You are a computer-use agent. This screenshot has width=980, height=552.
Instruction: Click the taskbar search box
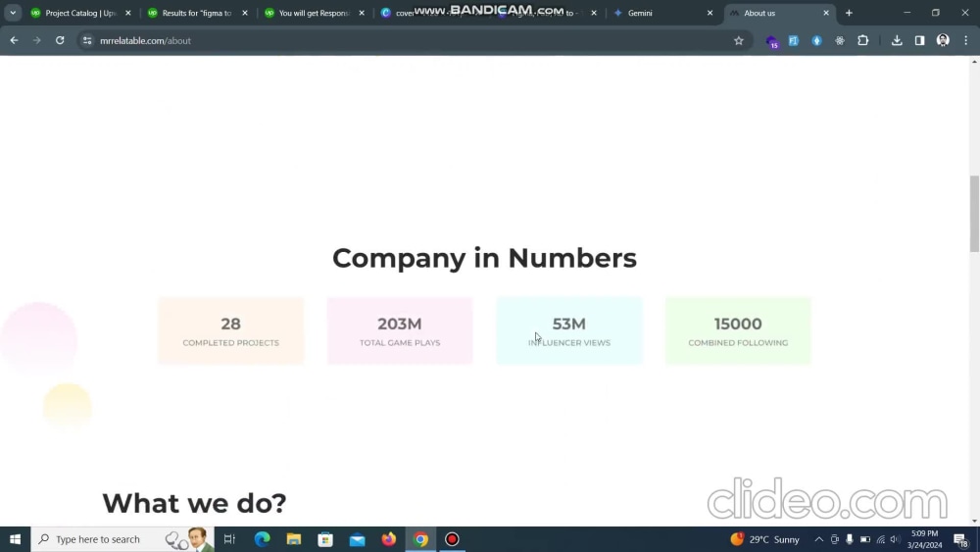[x=122, y=539]
